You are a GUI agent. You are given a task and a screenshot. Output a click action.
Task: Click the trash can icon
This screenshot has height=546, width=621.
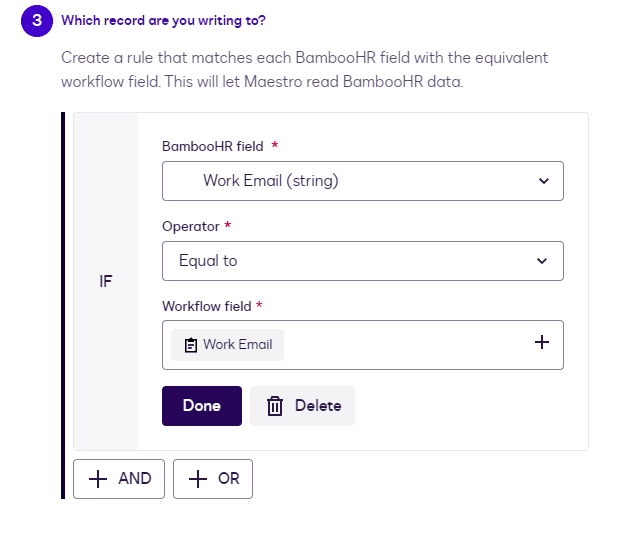[275, 406]
